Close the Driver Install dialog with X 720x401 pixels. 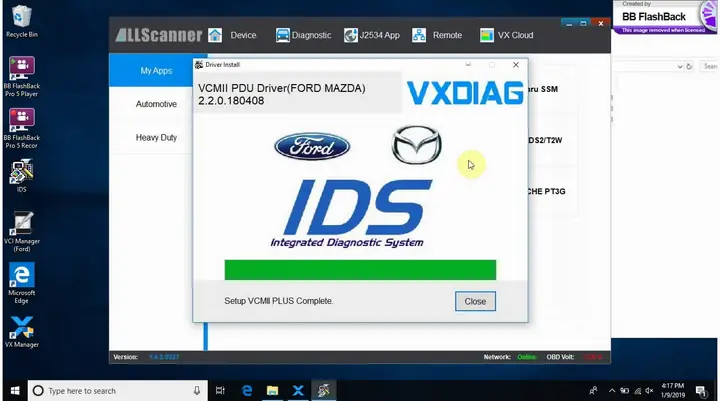pos(516,65)
